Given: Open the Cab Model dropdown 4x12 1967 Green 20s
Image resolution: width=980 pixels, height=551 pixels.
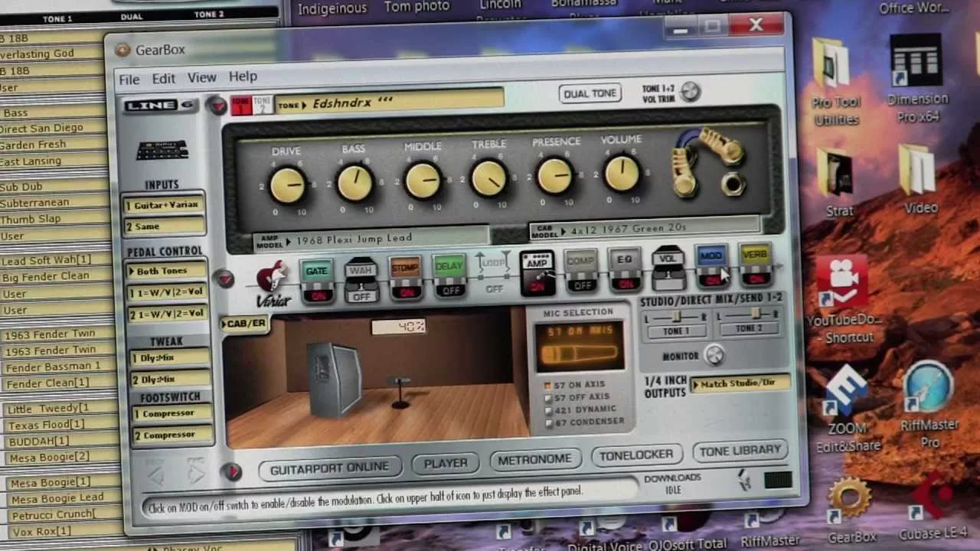Looking at the screenshot, I should (x=644, y=228).
